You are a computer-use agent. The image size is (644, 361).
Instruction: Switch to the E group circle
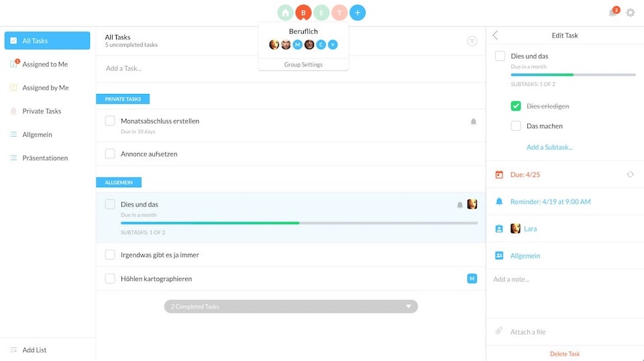(x=321, y=13)
